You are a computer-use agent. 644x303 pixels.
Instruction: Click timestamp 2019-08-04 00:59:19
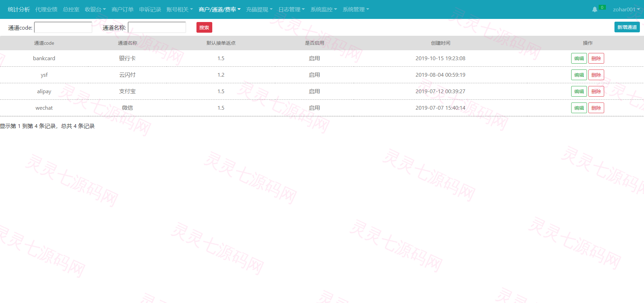point(440,75)
